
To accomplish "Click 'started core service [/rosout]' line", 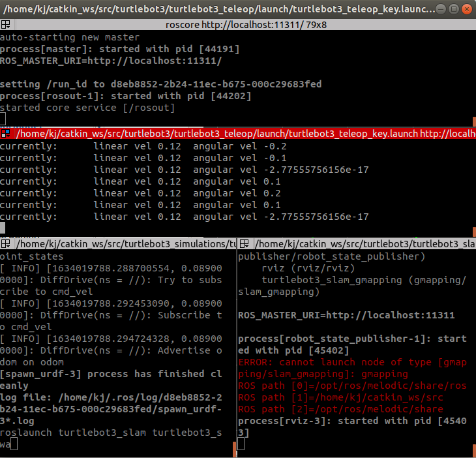I will pos(87,108).
